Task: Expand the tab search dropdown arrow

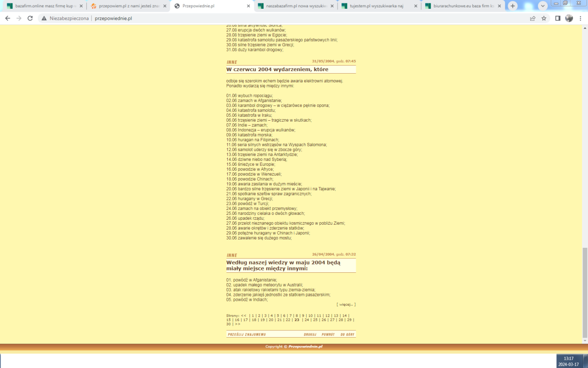Action: tap(542, 6)
